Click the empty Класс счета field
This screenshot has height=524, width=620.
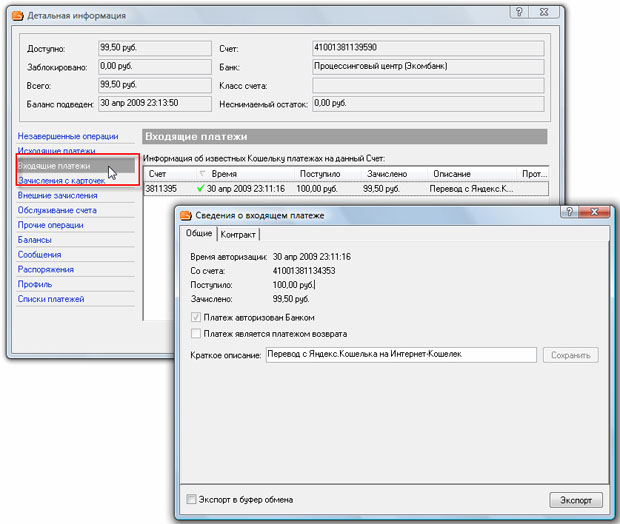[x=428, y=85]
